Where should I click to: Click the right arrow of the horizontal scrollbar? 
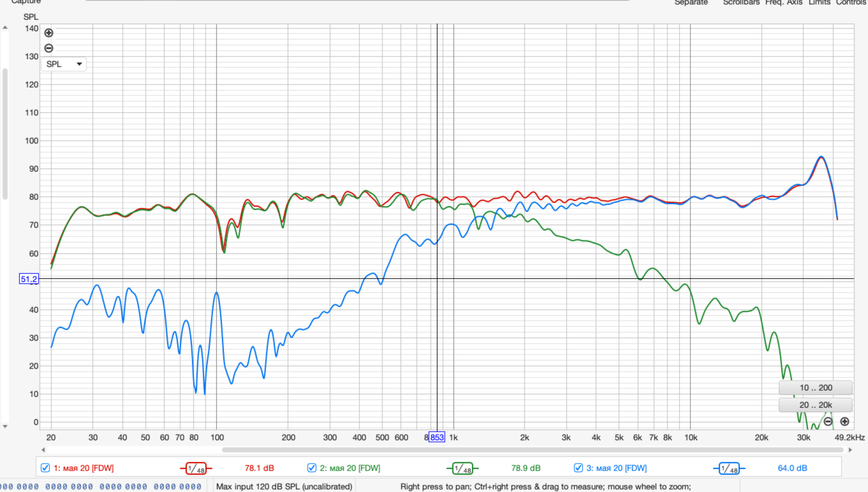(x=850, y=450)
